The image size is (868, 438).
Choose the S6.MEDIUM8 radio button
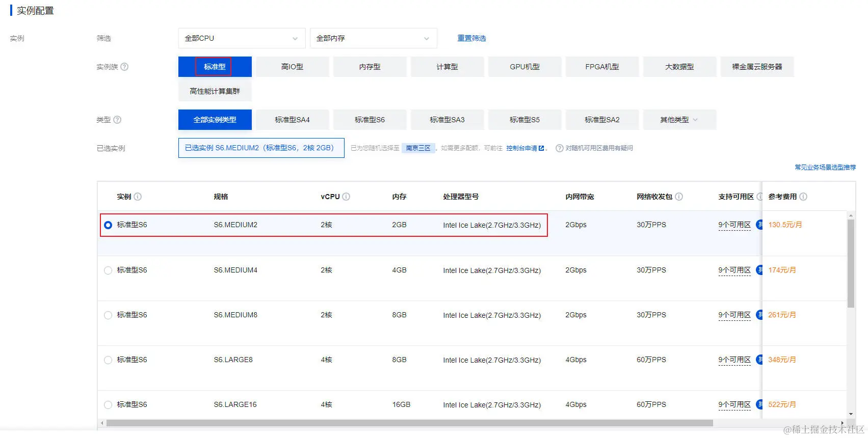click(x=108, y=315)
